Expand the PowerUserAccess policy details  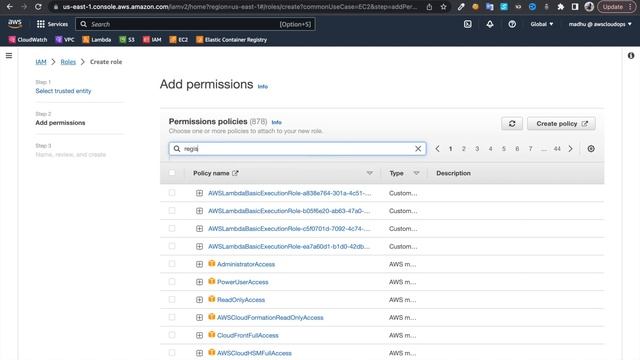point(199,282)
